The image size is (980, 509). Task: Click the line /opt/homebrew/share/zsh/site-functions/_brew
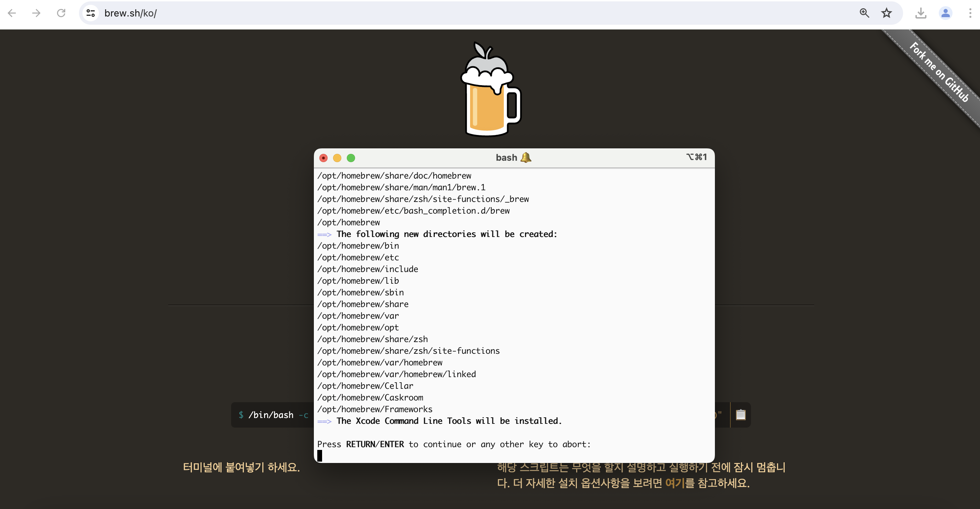point(423,199)
